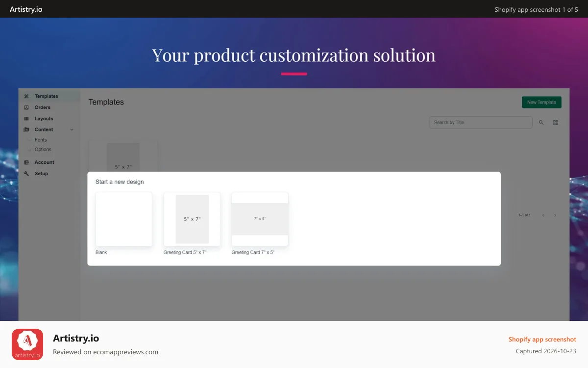Click the bold Artistry.io footer title
The height and width of the screenshot is (368, 588).
point(76,338)
